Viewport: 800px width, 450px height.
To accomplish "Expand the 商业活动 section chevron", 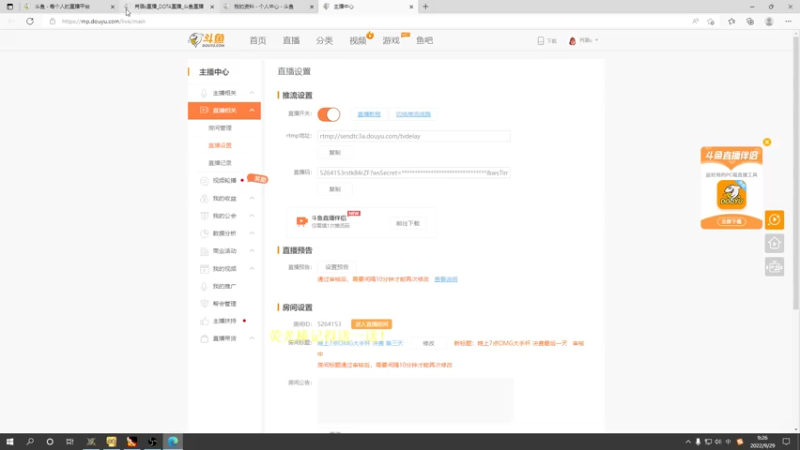I will (252, 251).
